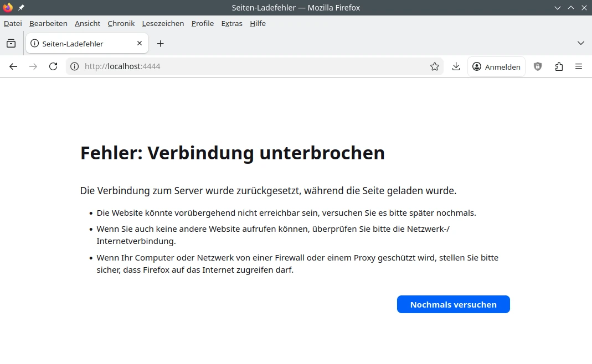Bookmark this page with the star icon

(435, 67)
